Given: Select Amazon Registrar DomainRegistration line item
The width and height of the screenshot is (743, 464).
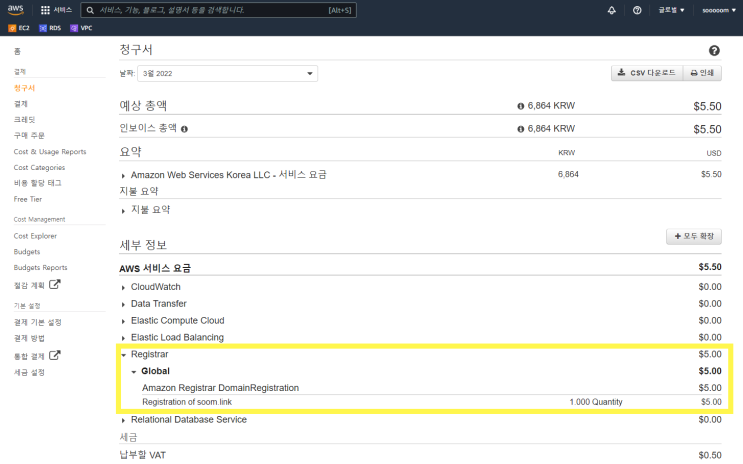Looking at the screenshot, I should 220,388.
